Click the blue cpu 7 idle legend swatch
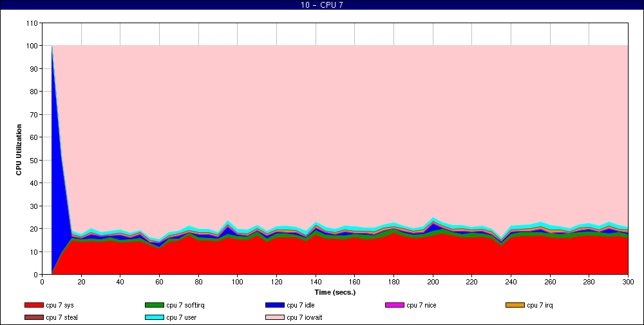 (275, 305)
